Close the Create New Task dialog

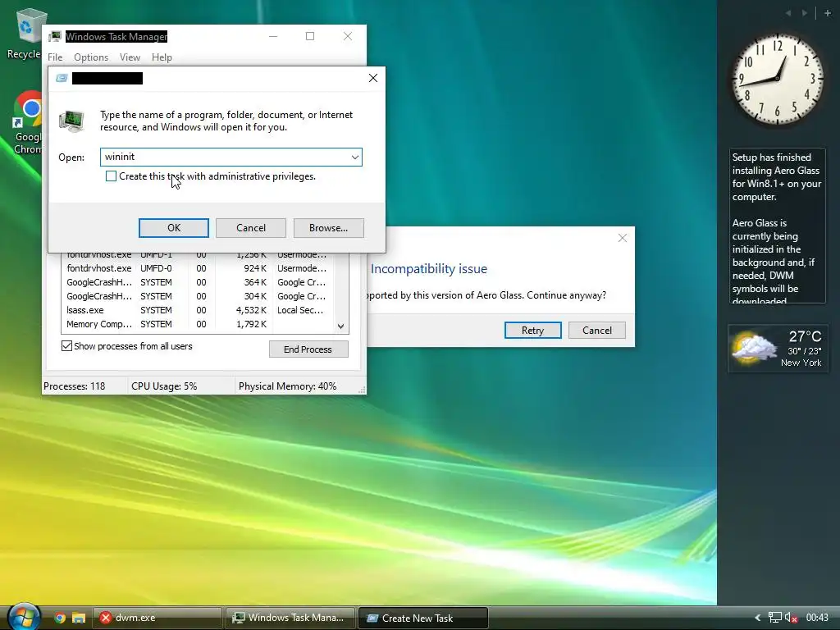pyautogui.click(x=373, y=78)
